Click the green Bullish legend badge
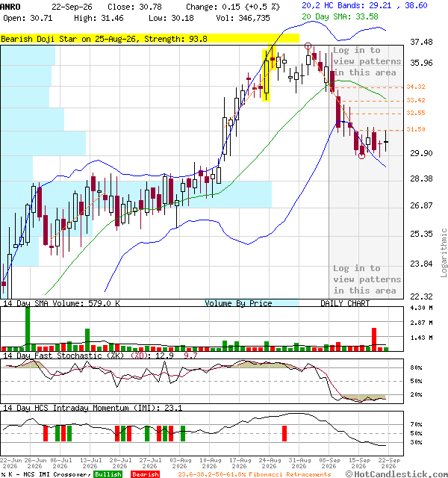The image size is (448, 478). pos(108,474)
